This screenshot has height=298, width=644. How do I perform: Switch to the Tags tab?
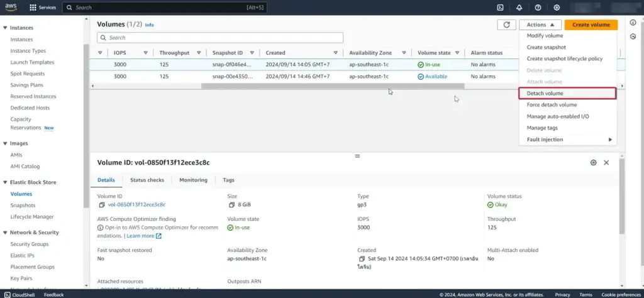pyautogui.click(x=228, y=180)
